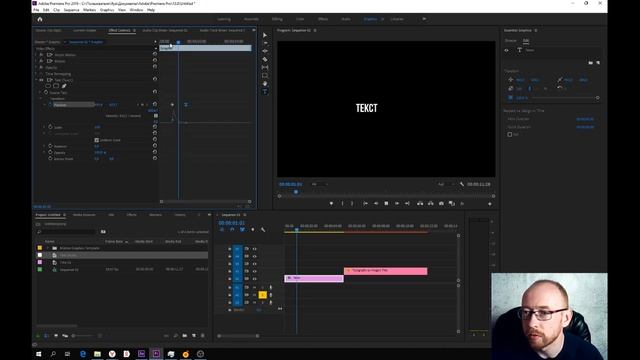Expand the Scale property
Image resolution: width=640 pixels, height=360 pixels.
(x=44, y=127)
